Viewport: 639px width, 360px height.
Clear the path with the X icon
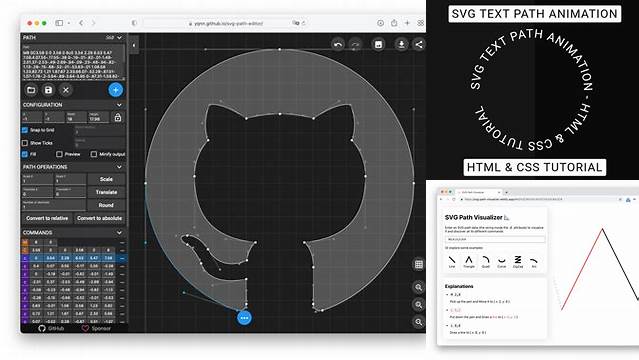coord(66,90)
